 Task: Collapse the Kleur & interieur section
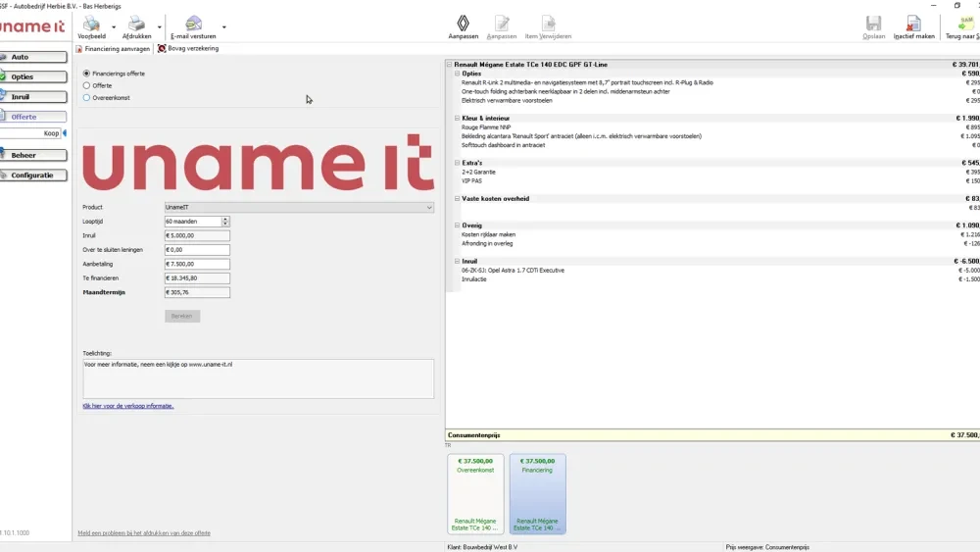457,119
